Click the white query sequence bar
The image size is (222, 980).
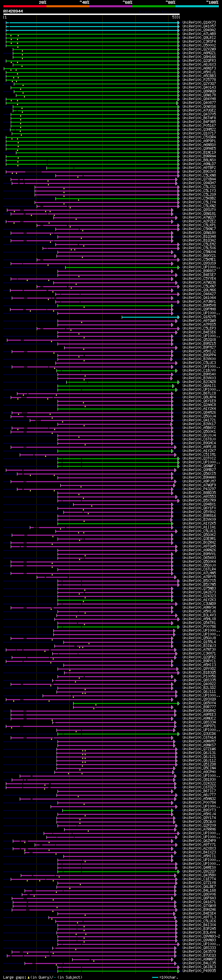pos(92,15)
